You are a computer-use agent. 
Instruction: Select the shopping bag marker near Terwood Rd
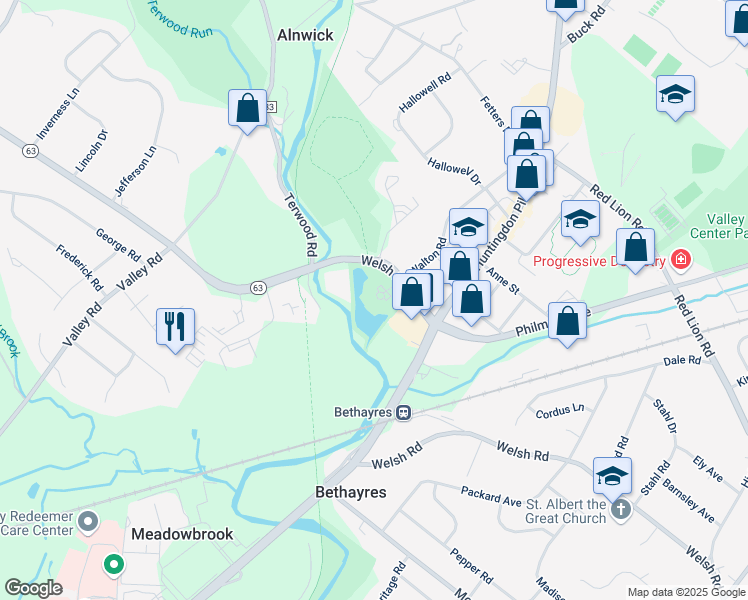247,112
